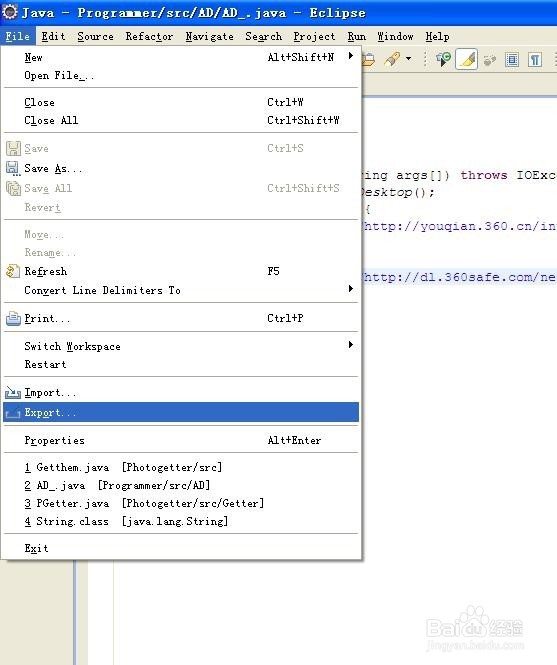The image size is (557, 665).
Task: Open recent file AD_.java
Action: (181, 485)
